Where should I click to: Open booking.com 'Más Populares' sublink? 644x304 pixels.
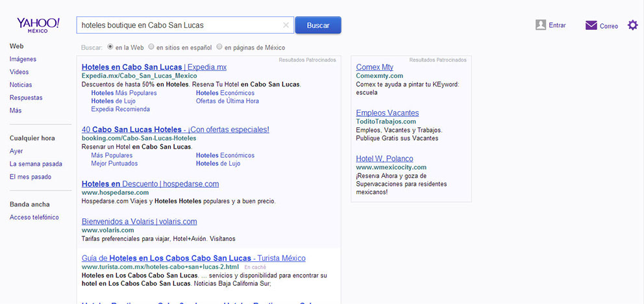pos(112,155)
